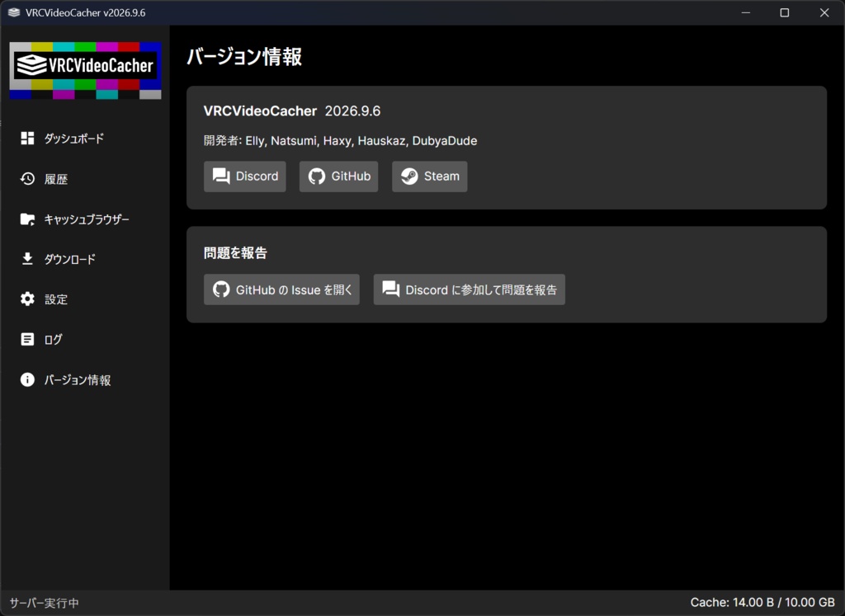Maximize the VRCVideoCacher window
The height and width of the screenshot is (616, 845).
pos(785,12)
